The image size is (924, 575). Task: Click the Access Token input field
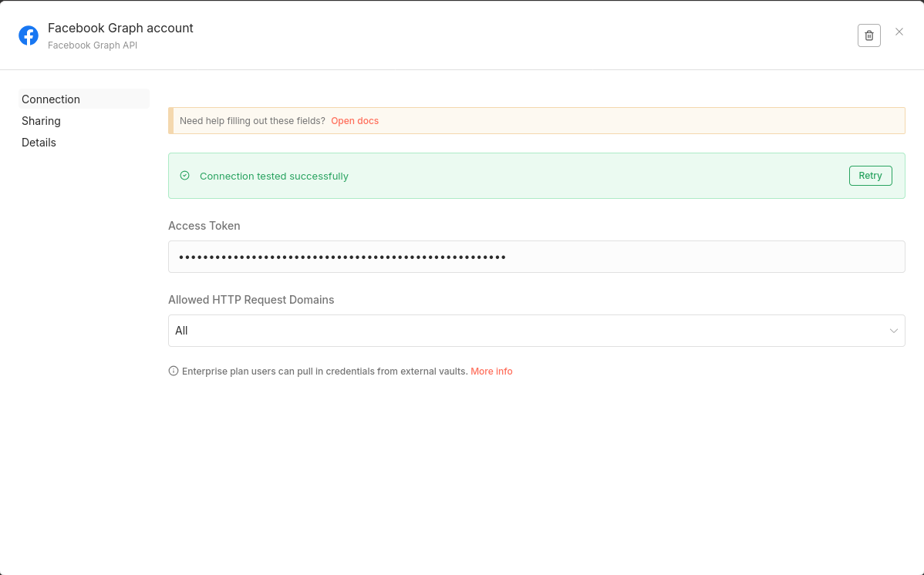536,257
